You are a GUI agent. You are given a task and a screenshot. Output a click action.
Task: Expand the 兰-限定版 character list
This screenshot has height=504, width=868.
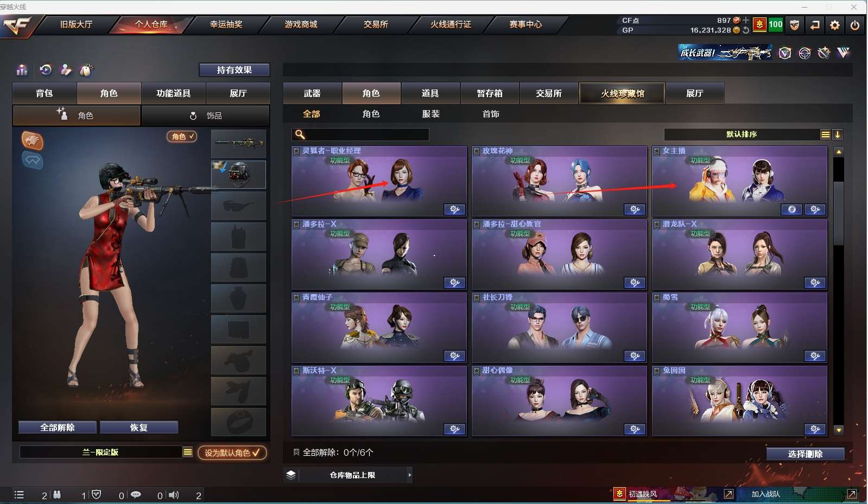(188, 452)
